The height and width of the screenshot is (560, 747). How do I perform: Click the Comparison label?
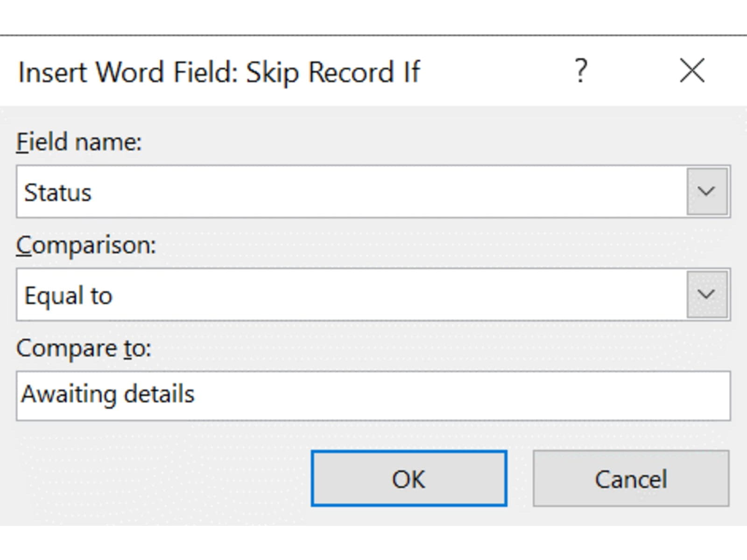coord(86,245)
